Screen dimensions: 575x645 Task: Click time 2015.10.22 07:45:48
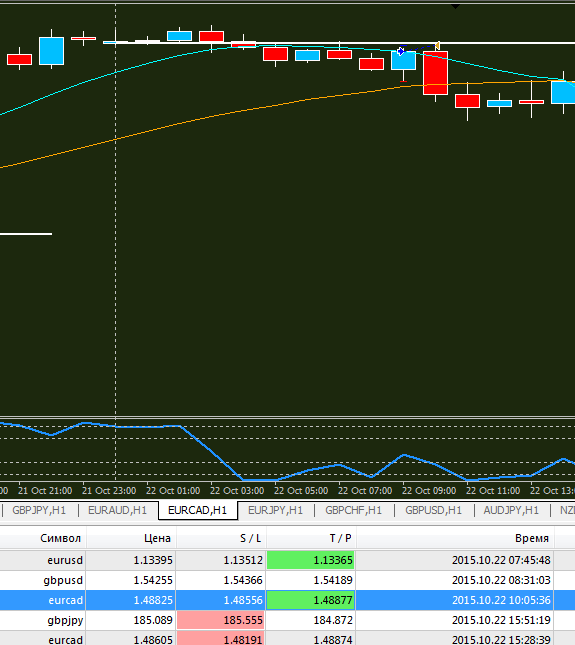pyautogui.click(x=501, y=560)
